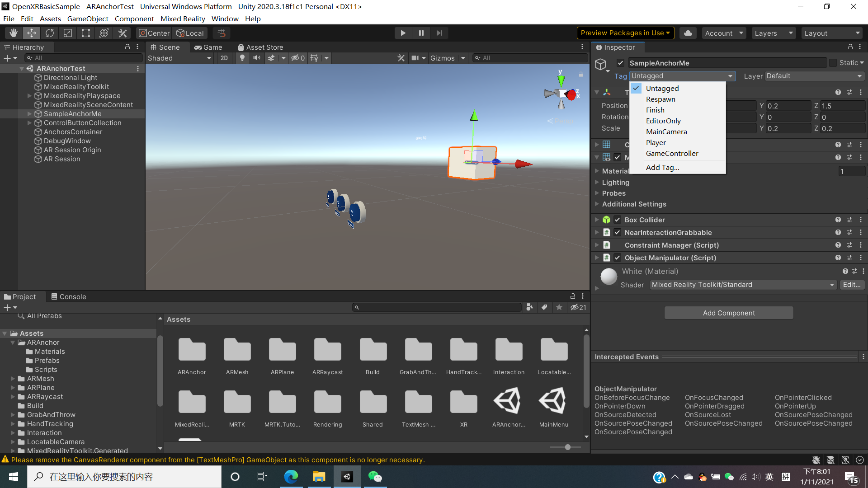Disable NearInteractionGrabbable checkbox

pos(617,232)
